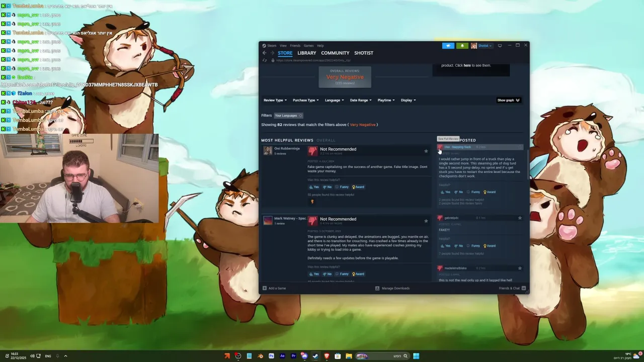The image size is (644, 362).
Task: Mark Oni Rubberninja's review as Funny
Action: 342,187
